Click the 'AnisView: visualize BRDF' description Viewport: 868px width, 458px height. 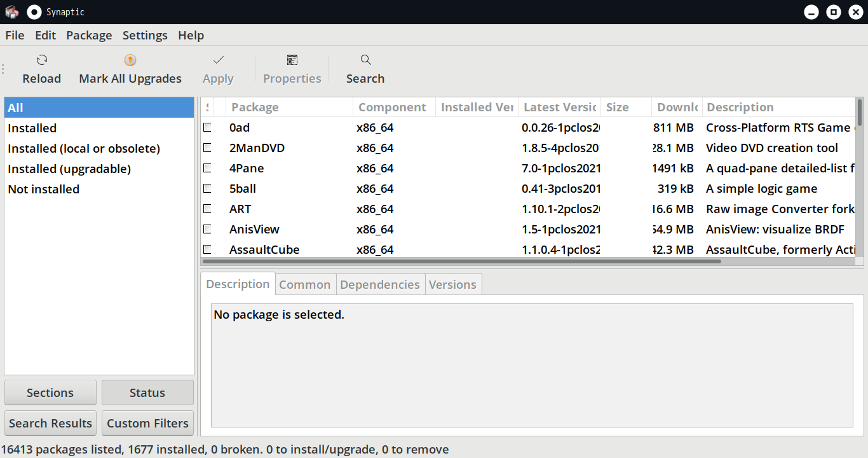click(775, 229)
